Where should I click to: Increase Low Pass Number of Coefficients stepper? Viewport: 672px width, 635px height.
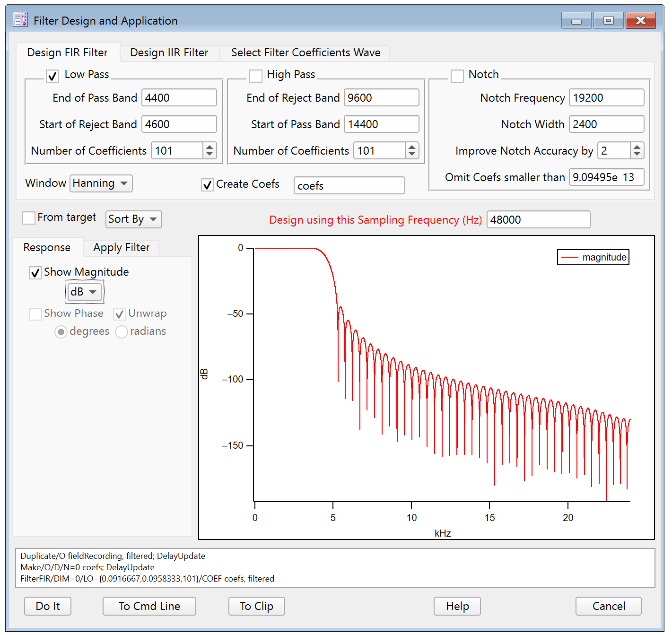coord(209,147)
